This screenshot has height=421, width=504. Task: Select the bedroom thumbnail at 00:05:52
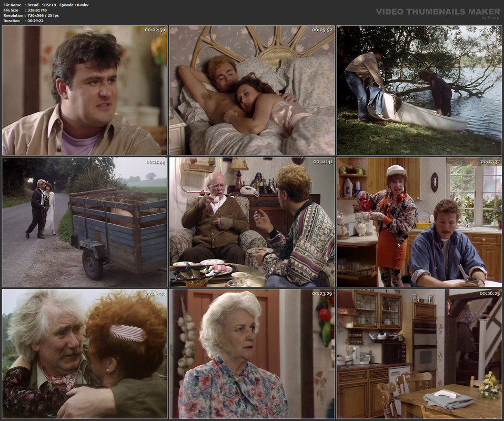(252, 91)
